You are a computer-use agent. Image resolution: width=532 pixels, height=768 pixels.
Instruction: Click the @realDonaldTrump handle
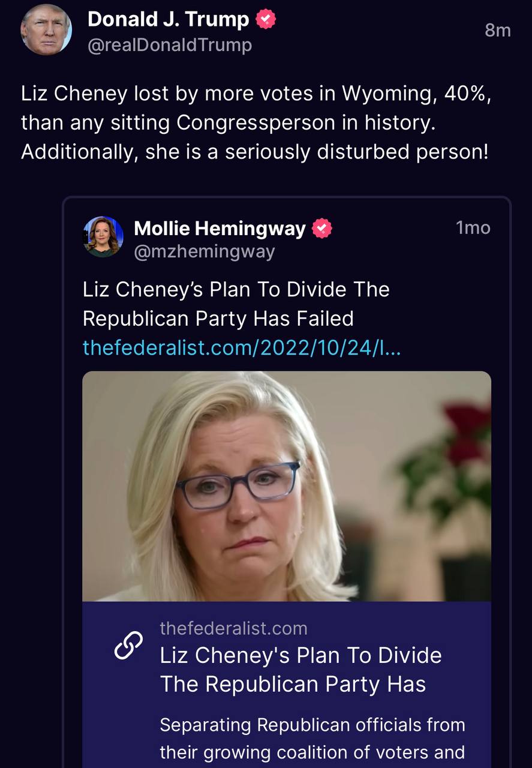click(x=170, y=46)
